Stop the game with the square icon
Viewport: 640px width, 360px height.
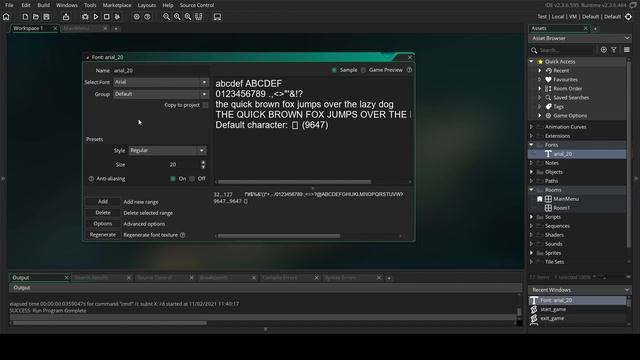pos(107,17)
